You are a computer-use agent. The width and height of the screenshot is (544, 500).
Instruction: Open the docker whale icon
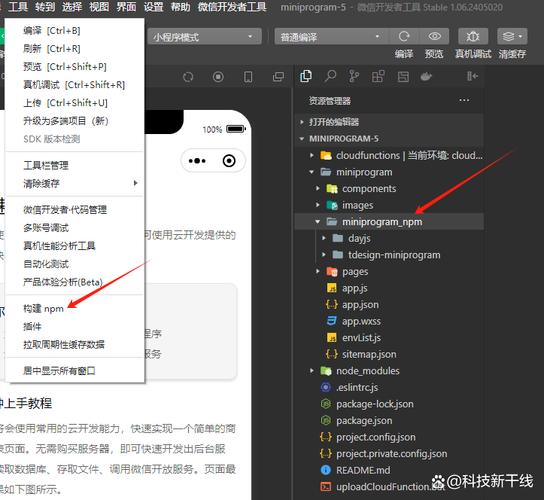point(426,76)
